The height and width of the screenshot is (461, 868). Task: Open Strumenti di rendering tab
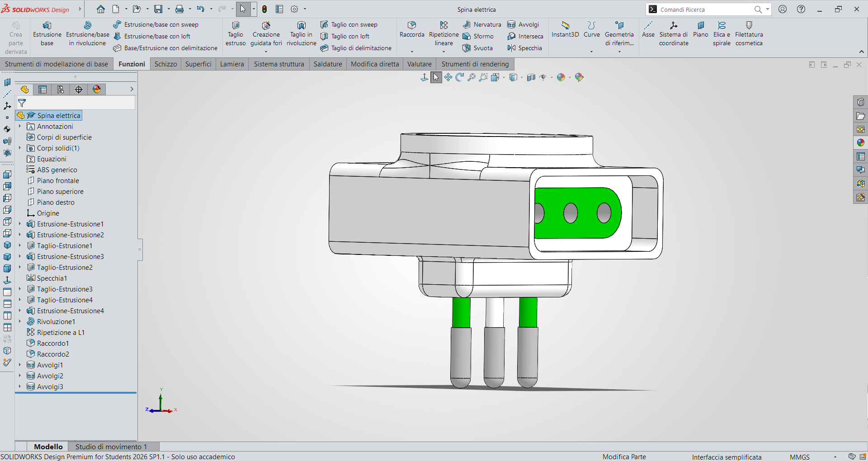tap(475, 64)
